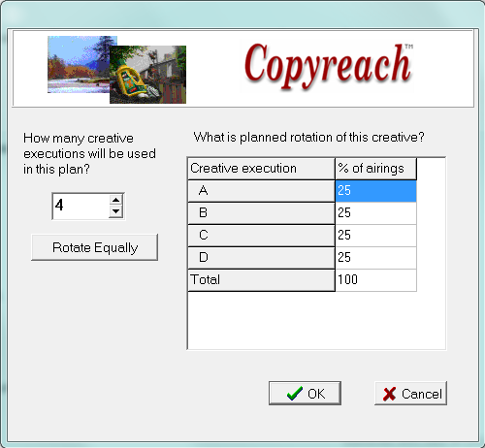Click the Creative execution column header

point(261,169)
